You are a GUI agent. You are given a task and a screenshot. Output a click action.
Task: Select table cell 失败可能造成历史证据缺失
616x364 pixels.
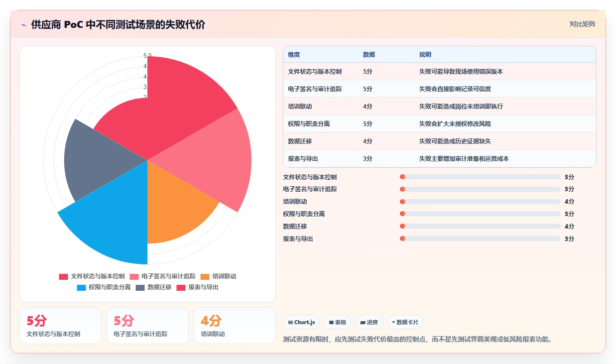[x=455, y=141]
